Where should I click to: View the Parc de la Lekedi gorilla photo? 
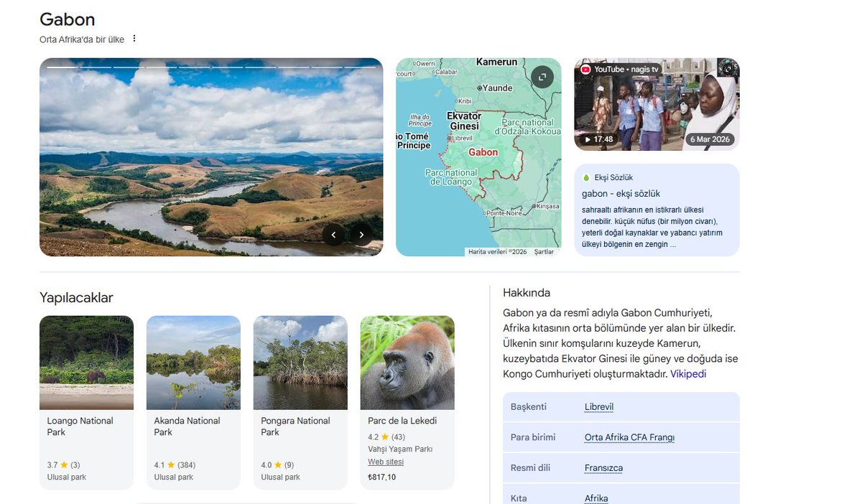(407, 363)
